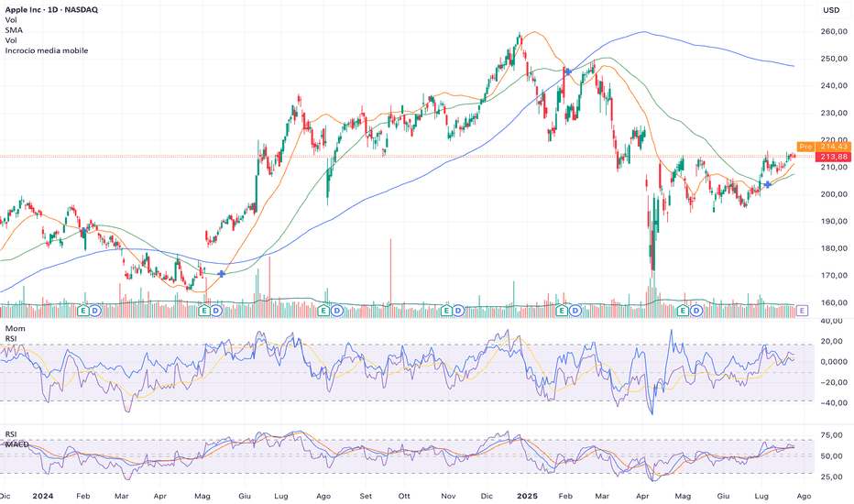The height and width of the screenshot is (504, 854).
Task: Click the Apple Inc · 1D · NASDAQ title
Action: click(x=51, y=10)
